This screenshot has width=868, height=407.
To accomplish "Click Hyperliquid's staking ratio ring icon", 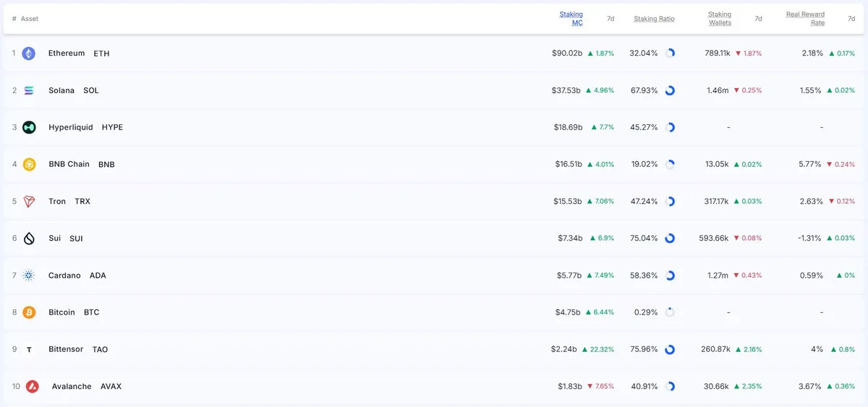I will coord(670,127).
